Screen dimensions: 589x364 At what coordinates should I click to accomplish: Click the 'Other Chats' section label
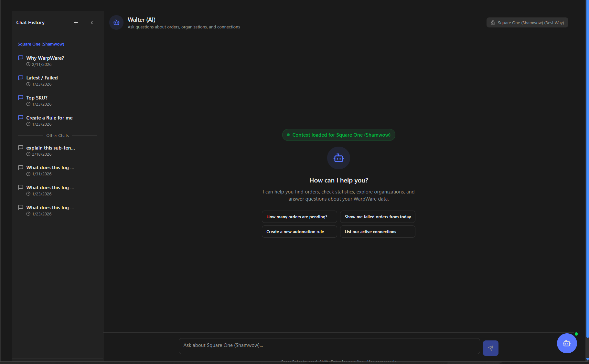coord(58,136)
